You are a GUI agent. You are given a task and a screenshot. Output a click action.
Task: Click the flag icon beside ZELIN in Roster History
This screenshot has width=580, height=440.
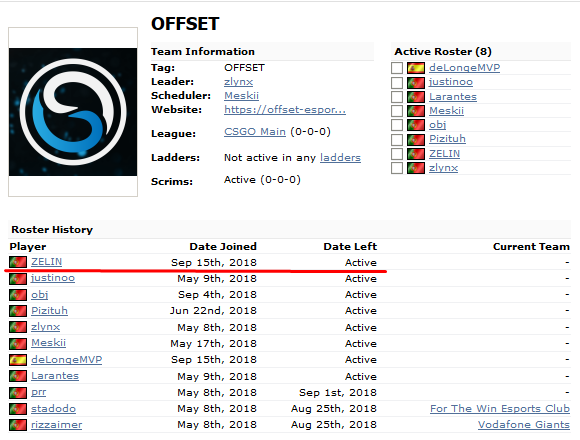pos(18,262)
